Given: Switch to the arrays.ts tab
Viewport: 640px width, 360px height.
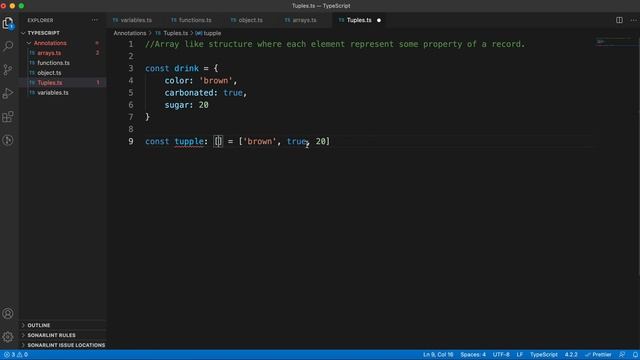Looking at the screenshot, I should pos(300,20).
